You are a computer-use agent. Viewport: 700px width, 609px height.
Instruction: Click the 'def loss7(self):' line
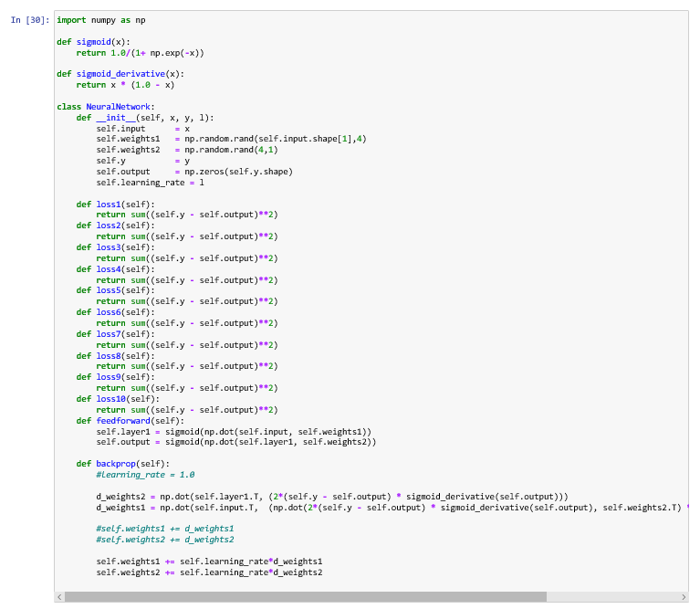coord(116,334)
